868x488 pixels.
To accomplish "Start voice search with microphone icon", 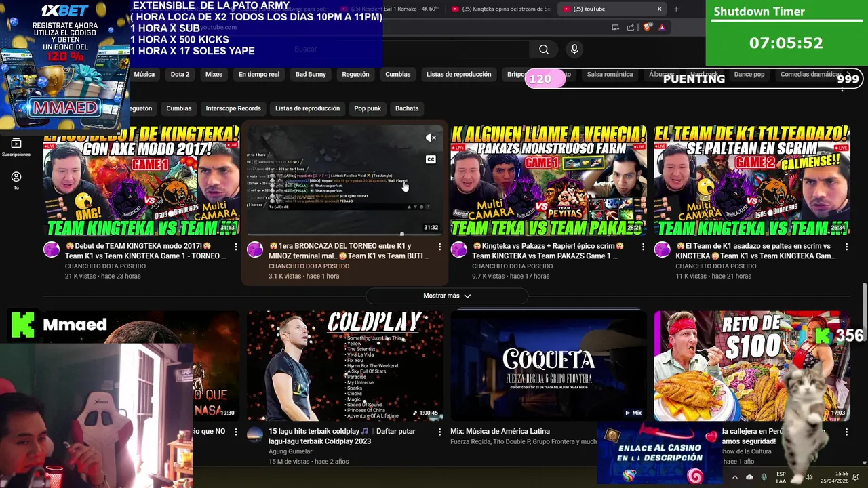I will click(574, 49).
